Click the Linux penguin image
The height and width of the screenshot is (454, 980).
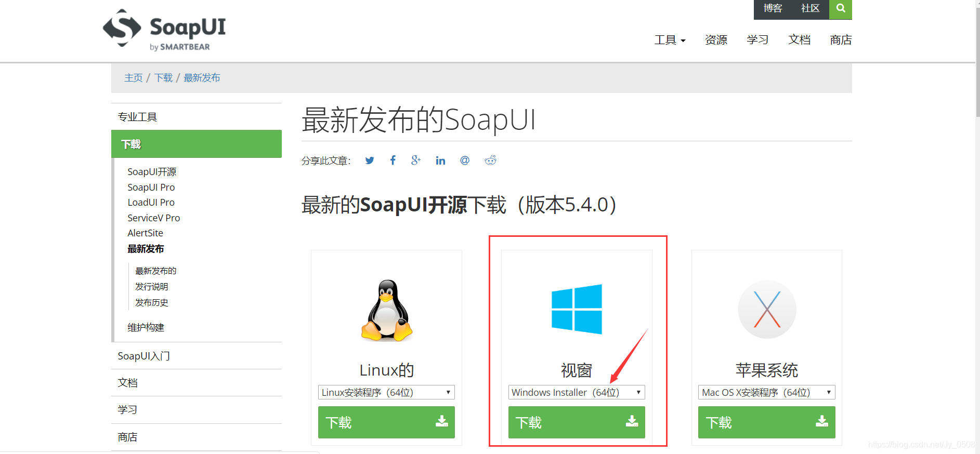pyautogui.click(x=387, y=310)
